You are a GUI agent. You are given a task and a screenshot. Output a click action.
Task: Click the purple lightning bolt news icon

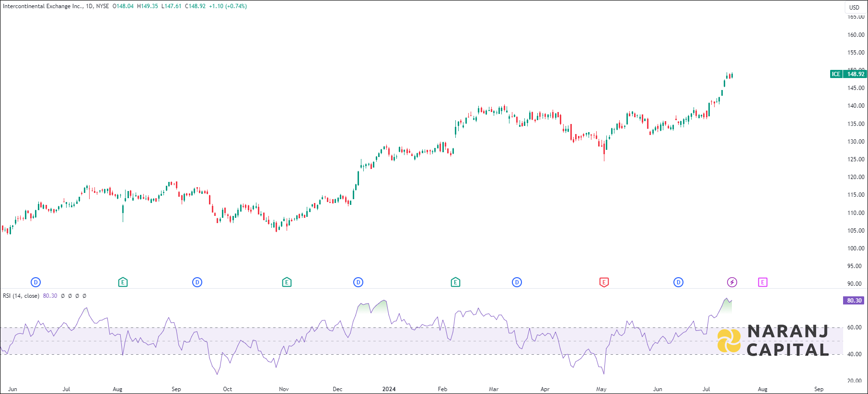(x=732, y=282)
